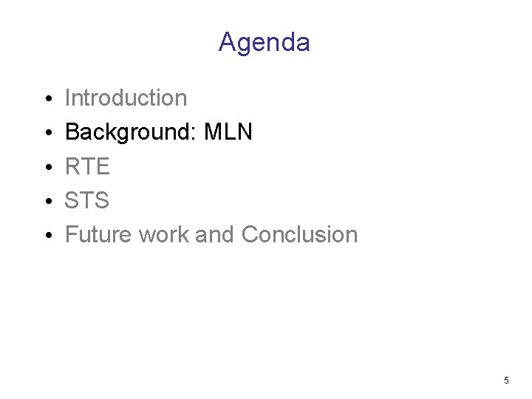Viewport: 532px width, 399px height.
Task: Click the bullet dot beside Background: MLN
Action: tap(49, 133)
